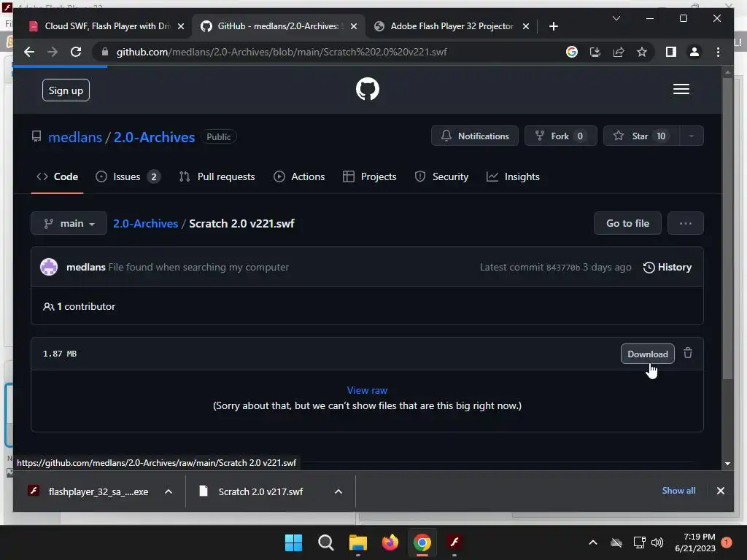Screen dimensions: 747x560
Task: Expand options for Scratch 2.0 v217.swf download
Action: (x=338, y=491)
